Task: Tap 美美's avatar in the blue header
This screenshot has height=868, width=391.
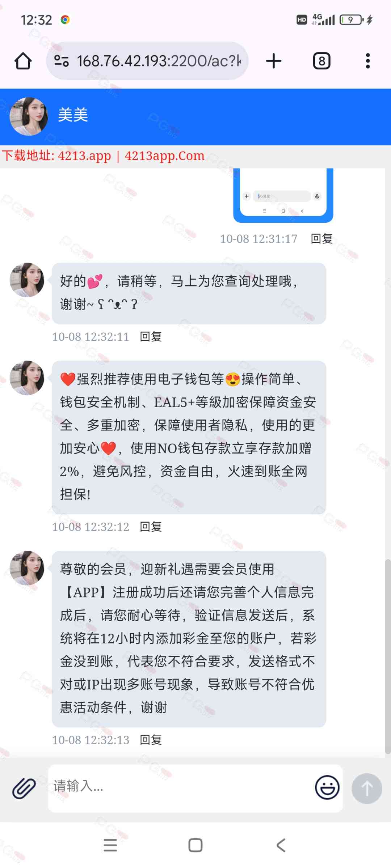Action: click(29, 116)
